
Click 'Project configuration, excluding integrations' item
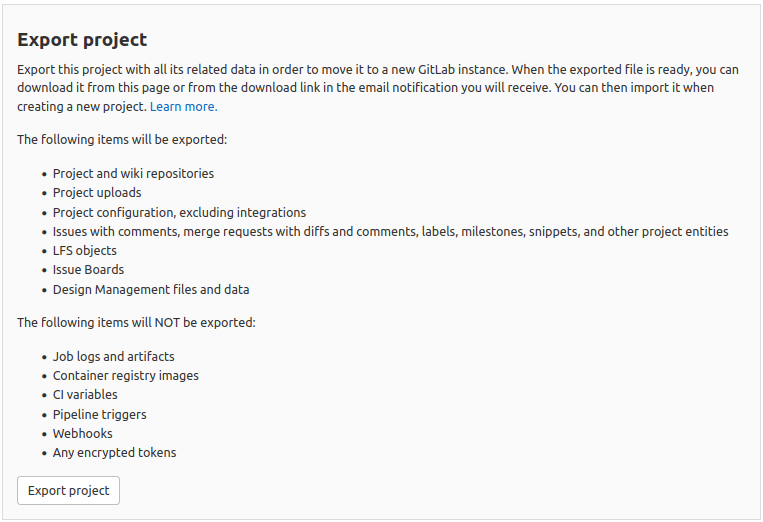(179, 212)
